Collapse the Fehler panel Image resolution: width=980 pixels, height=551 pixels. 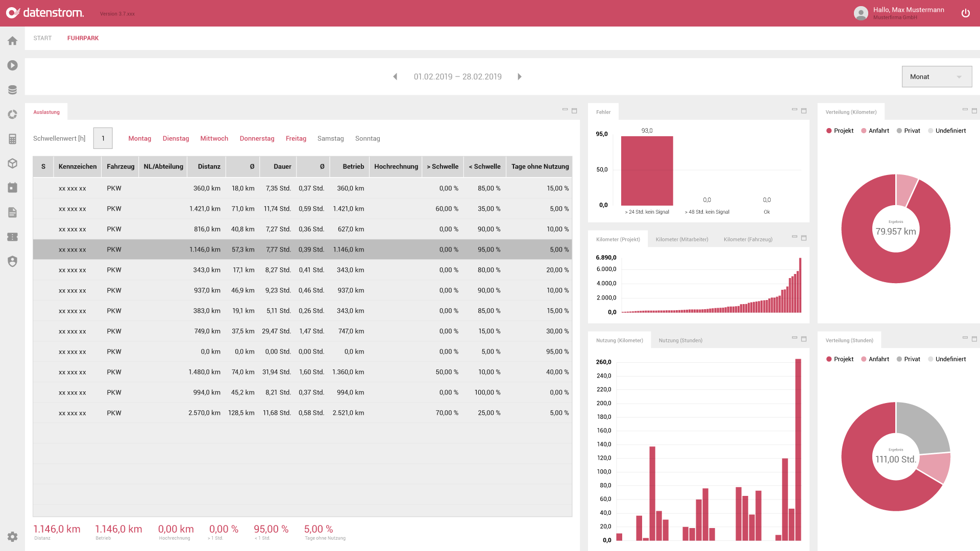coord(794,109)
